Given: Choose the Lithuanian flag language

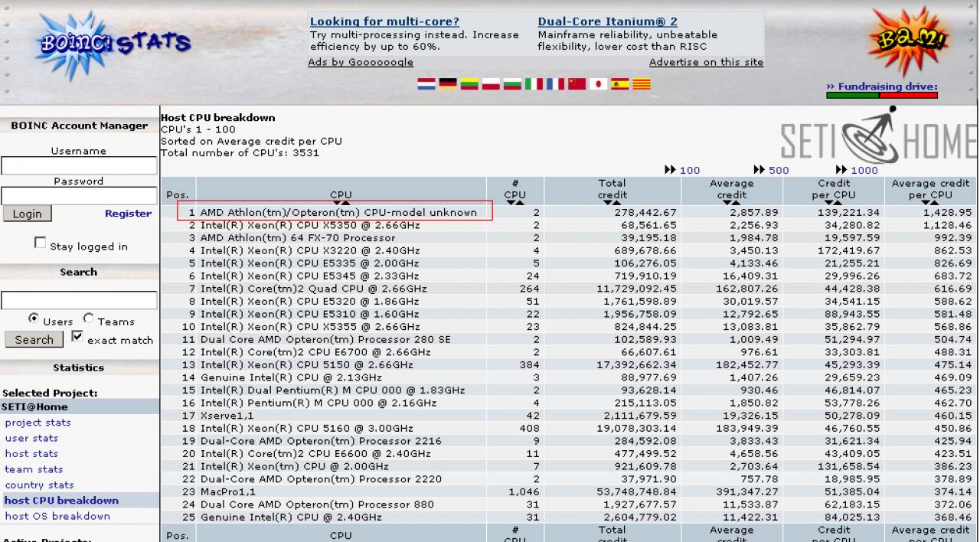Looking at the screenshot, I should point(469,84).
